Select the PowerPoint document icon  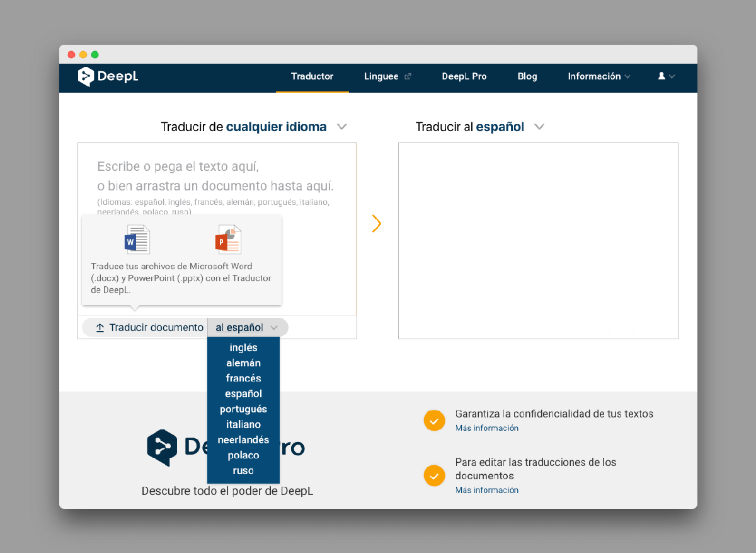click(x=228, y=240)
